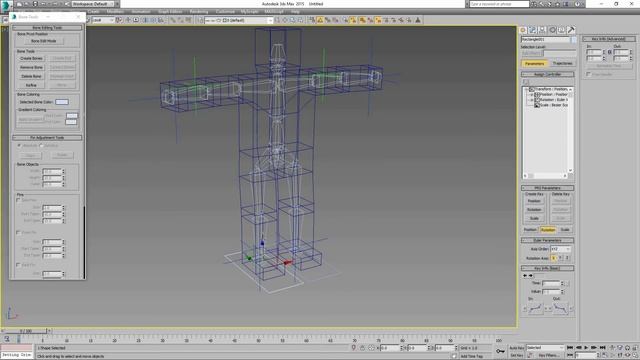Collapse the Fin Adjustment Tools rollout
640x360 pixels.
coord(47,138)
